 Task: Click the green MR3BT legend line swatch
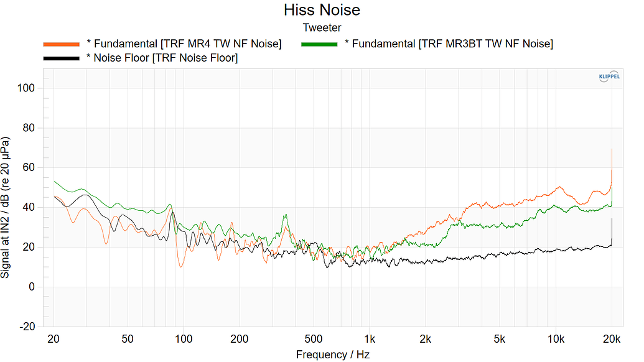[319, 44]
